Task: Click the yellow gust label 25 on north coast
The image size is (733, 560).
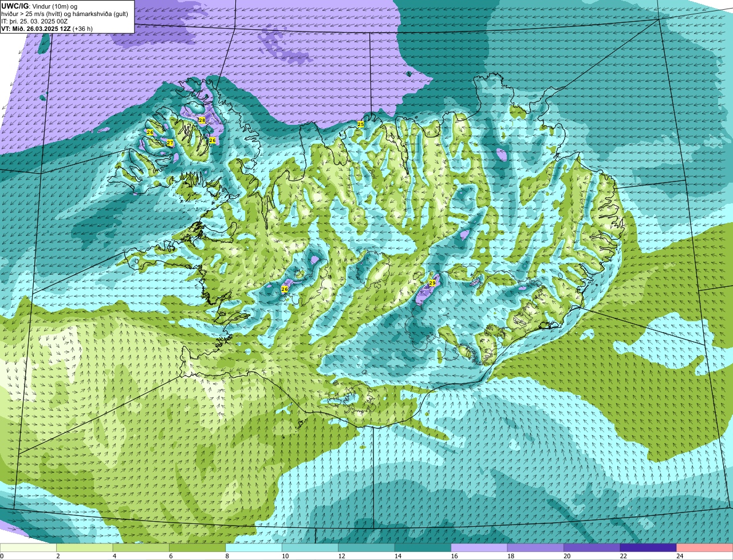Action: 361,124
